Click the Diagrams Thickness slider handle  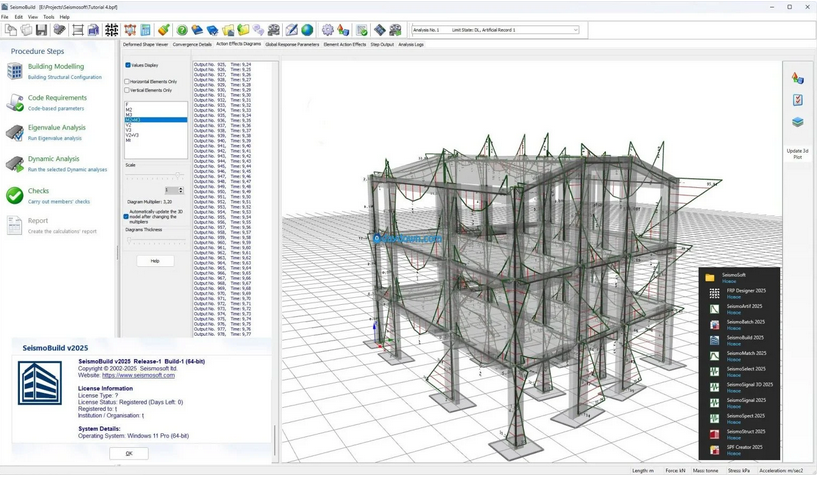coord(129,240)
